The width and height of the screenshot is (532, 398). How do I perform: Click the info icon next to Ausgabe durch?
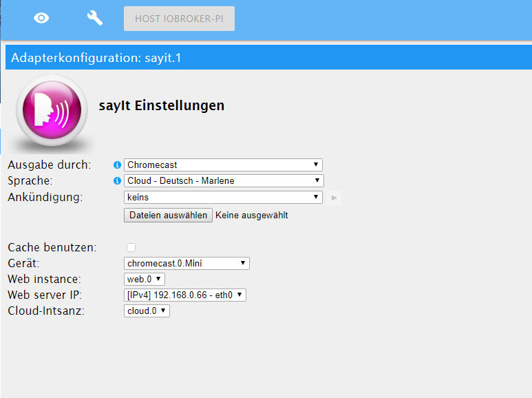[117, 165]
